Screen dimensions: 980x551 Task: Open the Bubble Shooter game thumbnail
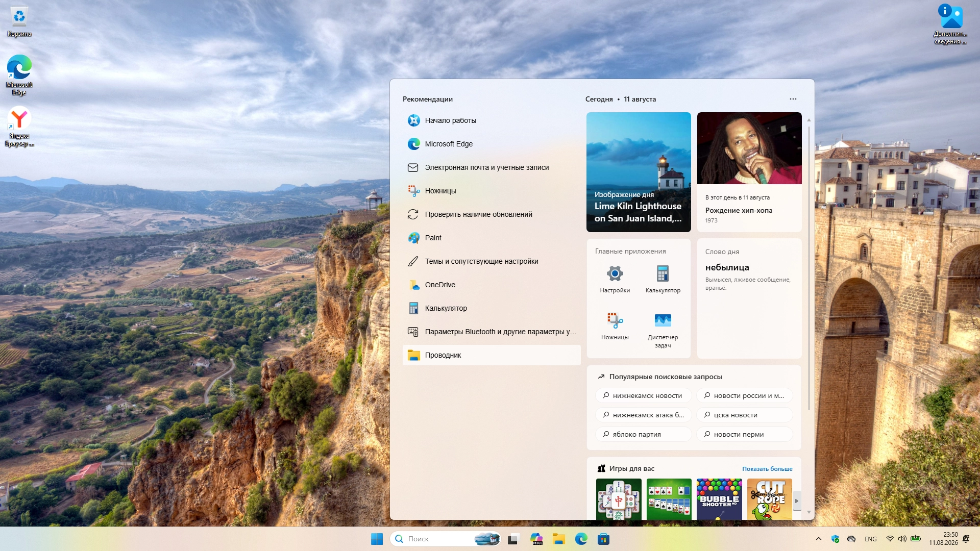click(719, 499)
